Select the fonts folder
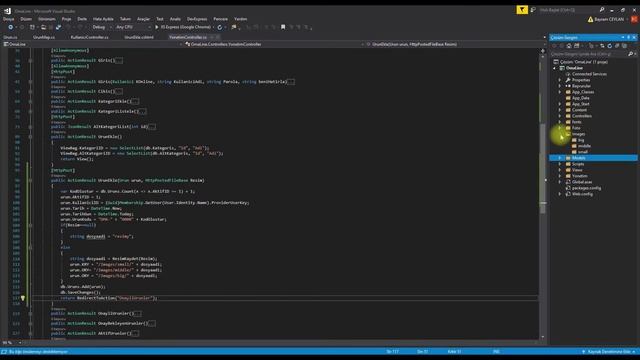This screenshot has height=360, width=640. point(576,122)
